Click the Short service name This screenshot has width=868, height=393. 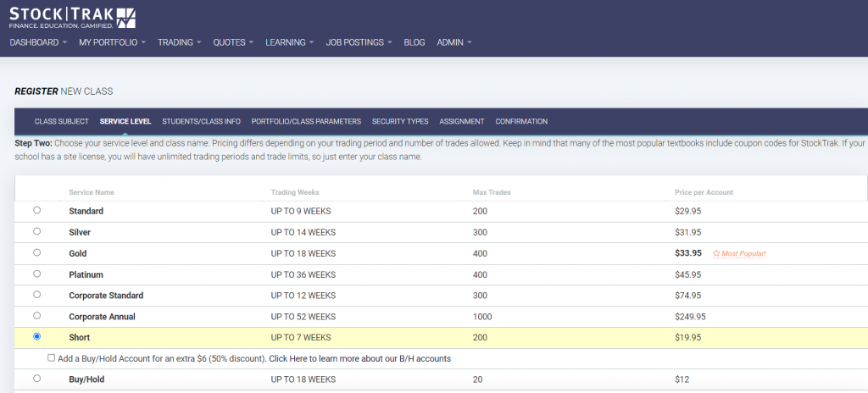pyautogui.click(x=80, y=338)
